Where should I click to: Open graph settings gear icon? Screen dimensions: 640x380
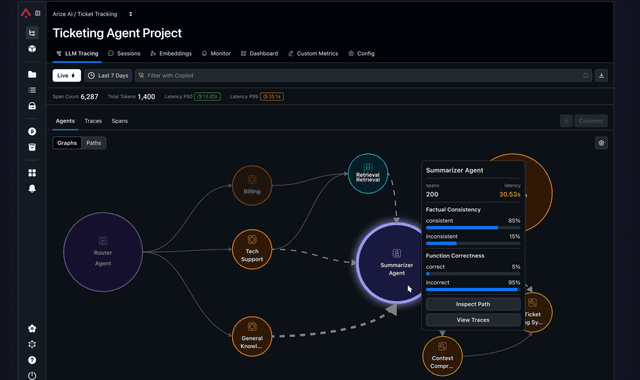click(601, 143)
